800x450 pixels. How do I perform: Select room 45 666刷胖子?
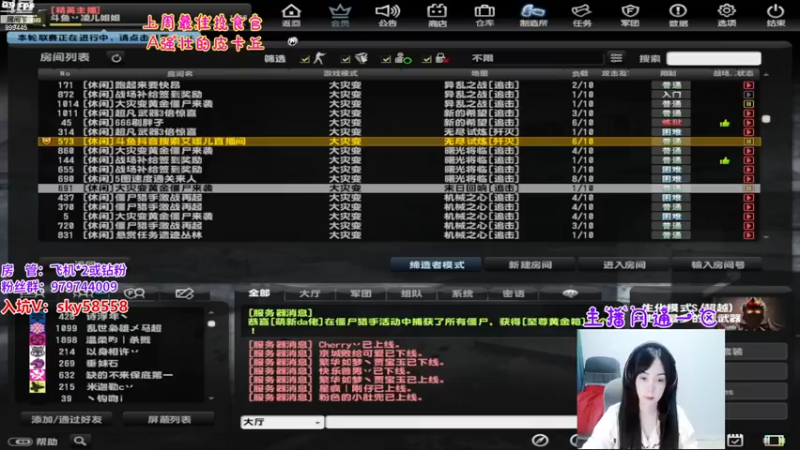(399, 122)
